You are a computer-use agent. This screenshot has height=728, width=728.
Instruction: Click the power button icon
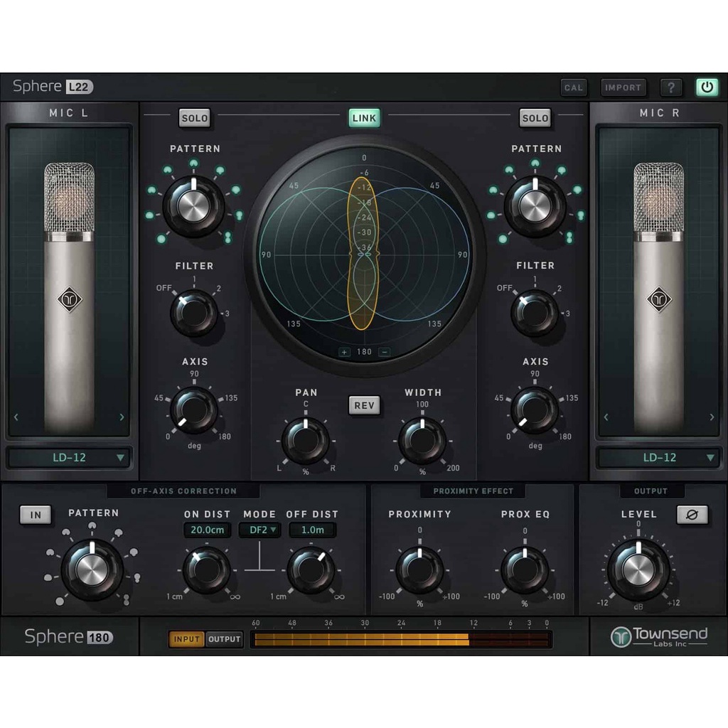[x=708, y=87]
